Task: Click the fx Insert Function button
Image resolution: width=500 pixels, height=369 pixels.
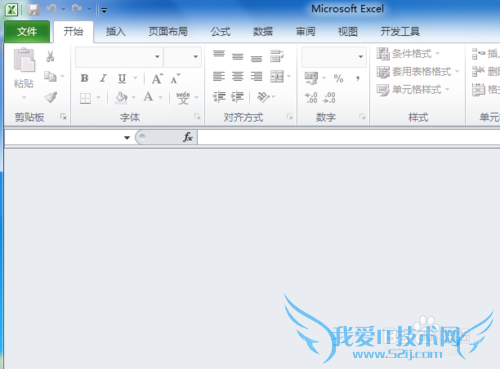Action: click(188, 137)
